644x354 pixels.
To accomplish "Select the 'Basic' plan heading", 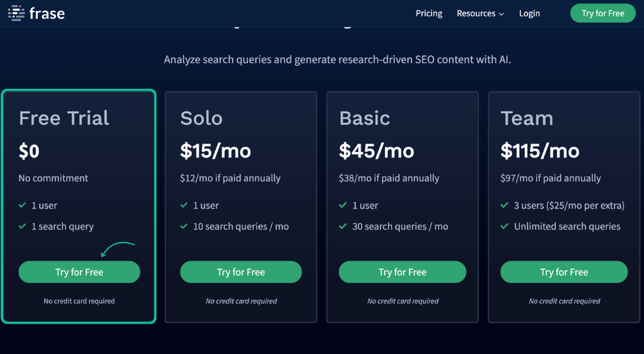I will pos(365,118).
